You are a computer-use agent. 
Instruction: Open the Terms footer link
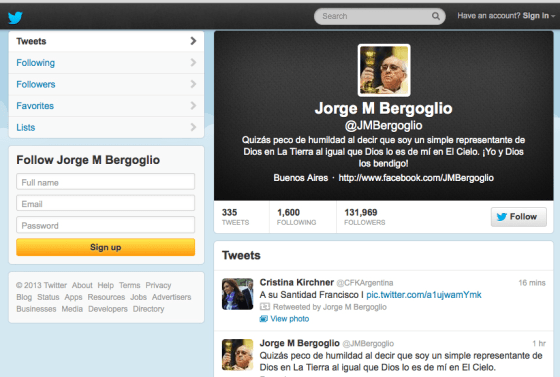pyautogui.click(x=130, y=285)
